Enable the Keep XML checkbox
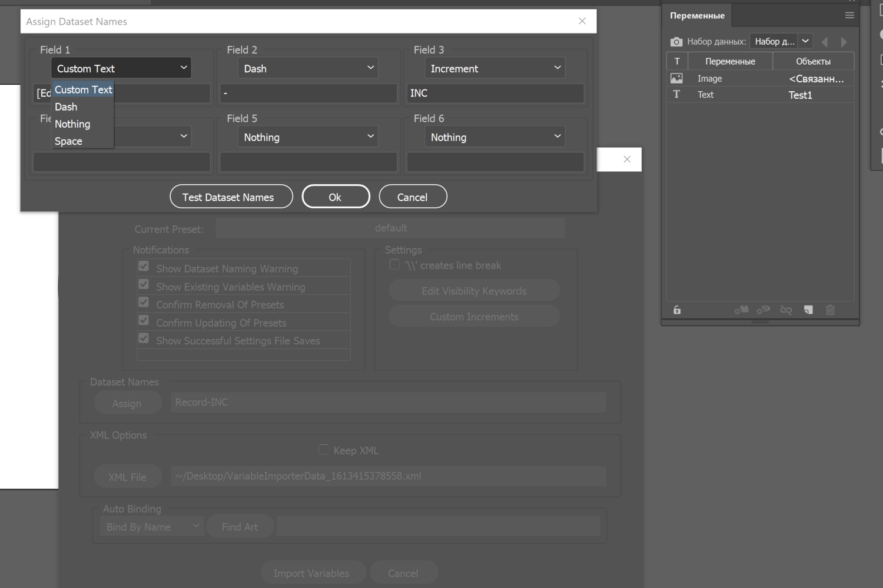Image resolution: width=883 pixels, height=588 pixels. click(323, 450)
